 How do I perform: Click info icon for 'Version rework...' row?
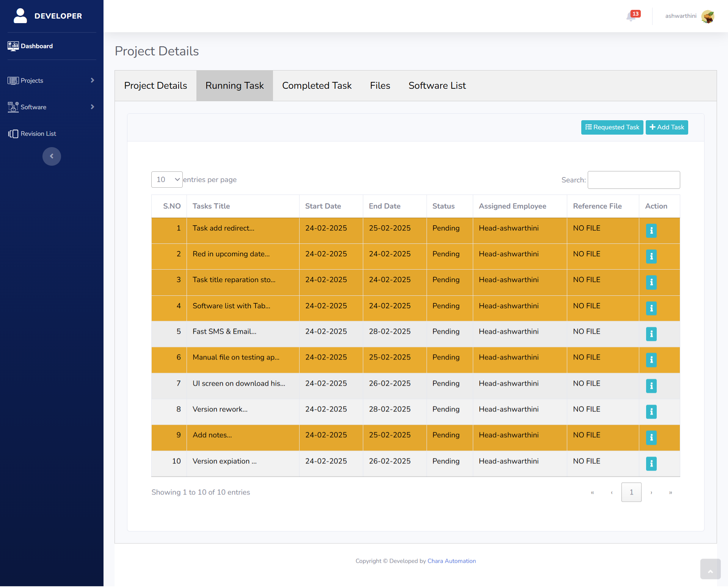651,412
